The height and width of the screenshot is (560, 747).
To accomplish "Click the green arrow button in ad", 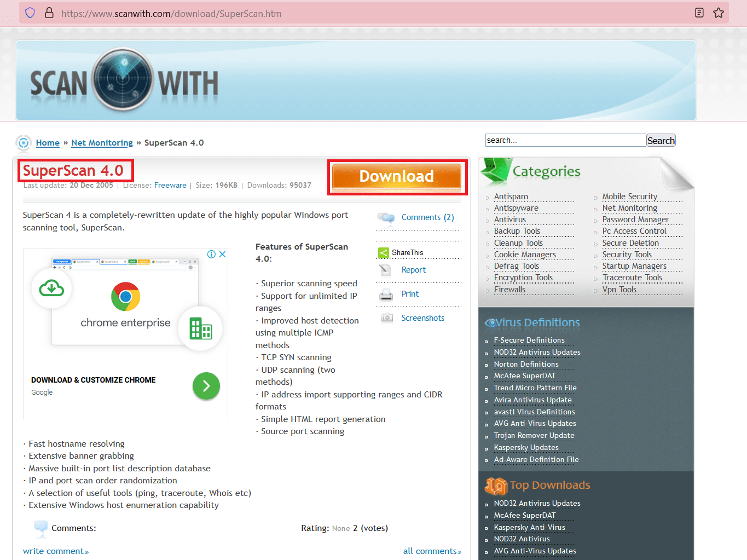I will 206,386.
